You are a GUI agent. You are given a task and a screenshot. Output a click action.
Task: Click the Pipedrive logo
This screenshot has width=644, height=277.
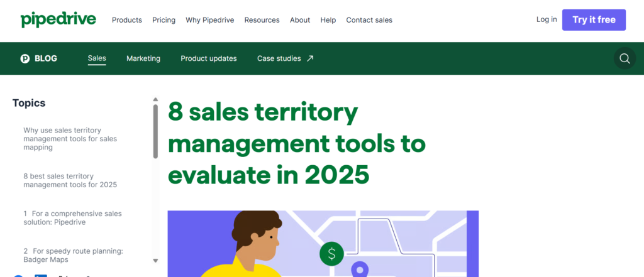tap(58, 19)
